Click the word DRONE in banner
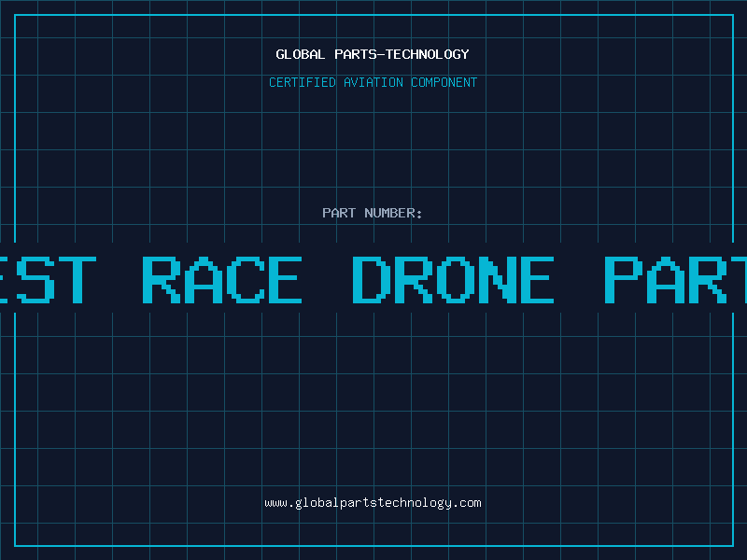The width and height of the screenshot is (747, 560). 453,279
